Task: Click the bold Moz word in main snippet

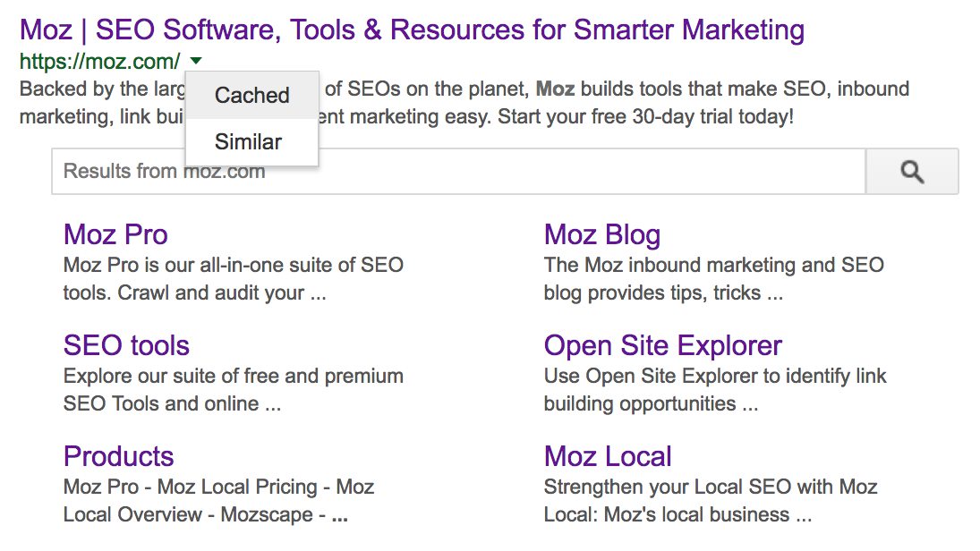Action: [x=555, y=89]
